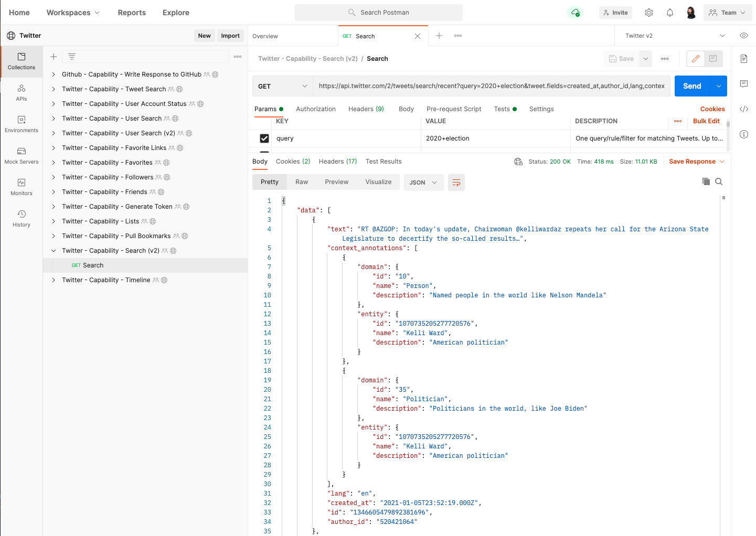
Task: Open the APIs sidebar panel
Action: [x=22, y=93]
